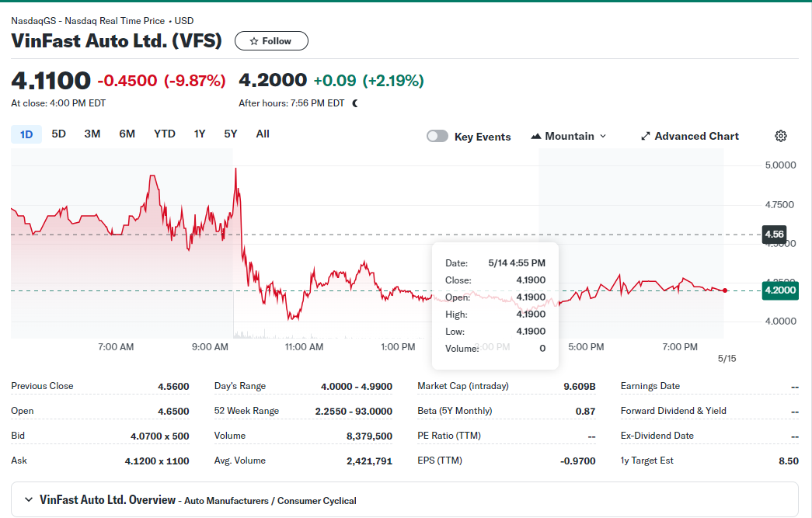Click the Advanced Chart expand arrows icon

point(645,136)
